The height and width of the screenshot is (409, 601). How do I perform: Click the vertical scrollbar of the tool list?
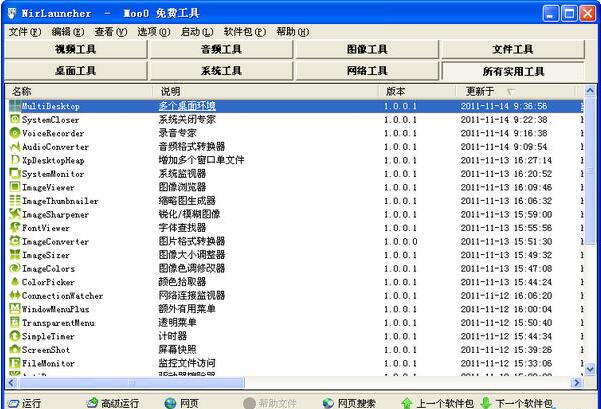pyautogui.click(x=590, y=240)
